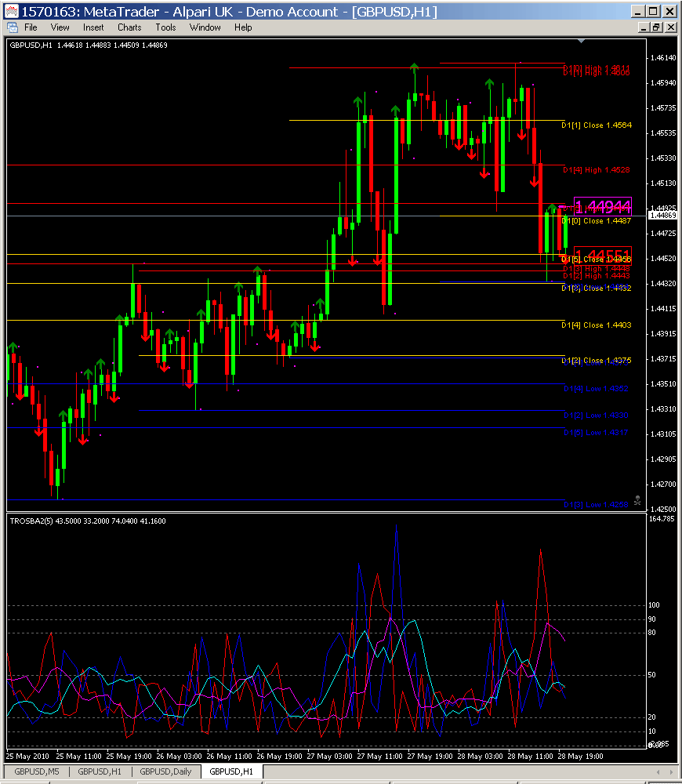Click the D1[4] High 1.4528 label

pos(597,170)
